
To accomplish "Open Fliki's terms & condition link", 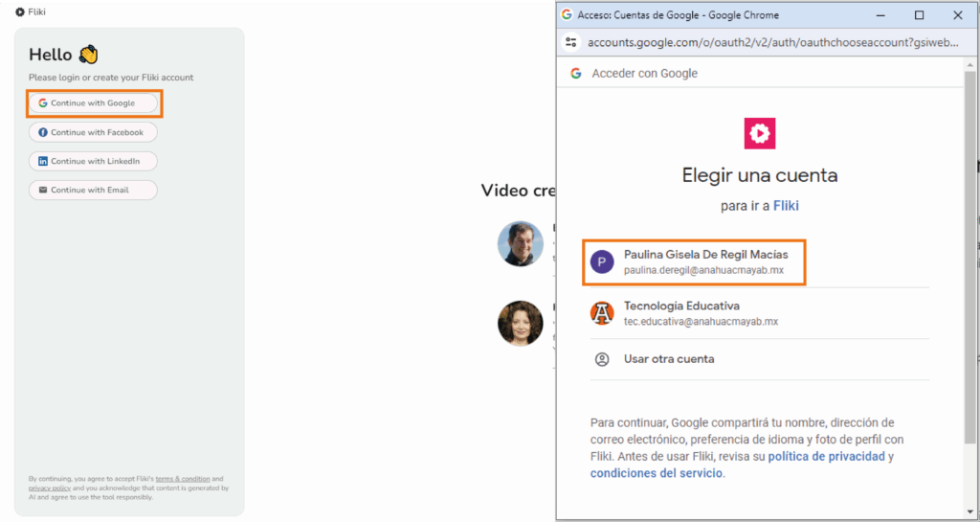I will pyautogui.click(x=182, y=479).
